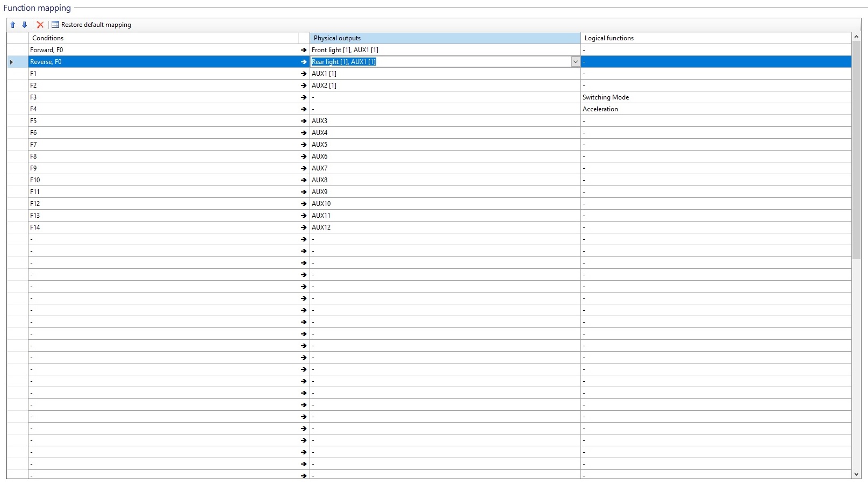
Task: Select the Switching Mode logical function cell
Action: point(715,97)
